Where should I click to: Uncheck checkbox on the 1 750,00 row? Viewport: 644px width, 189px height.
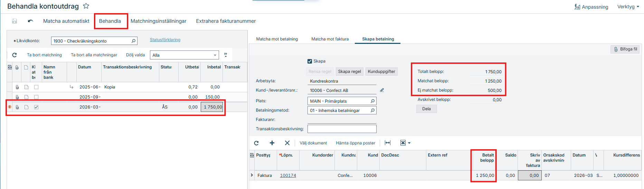tap(36, 107)
